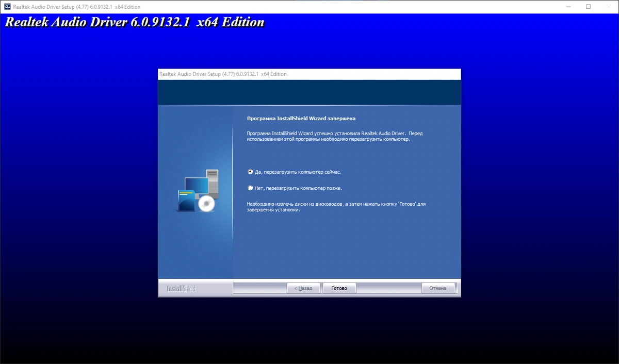
Task: Click the 'Realtek Audio Driver 6.0.9132.1 x64 Edition' banner text
Action: pyautogui.click(x=135, y=22)
